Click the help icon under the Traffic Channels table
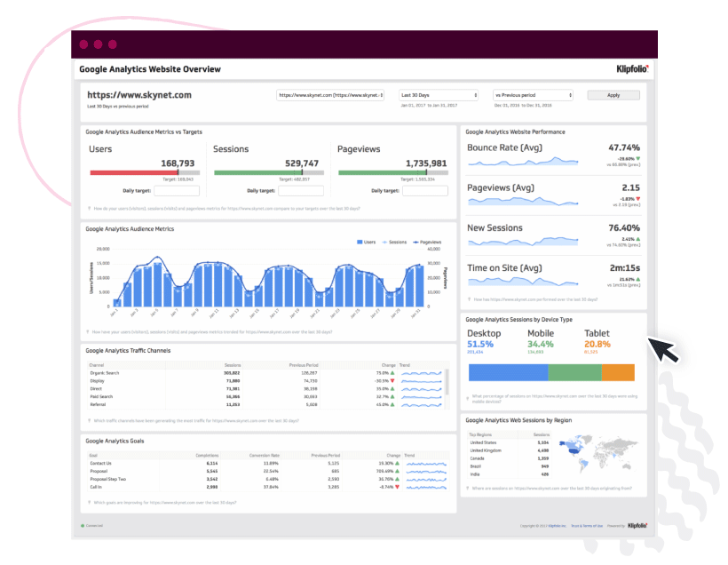Screen dimensions: 728x565 [x=89, y=421]
